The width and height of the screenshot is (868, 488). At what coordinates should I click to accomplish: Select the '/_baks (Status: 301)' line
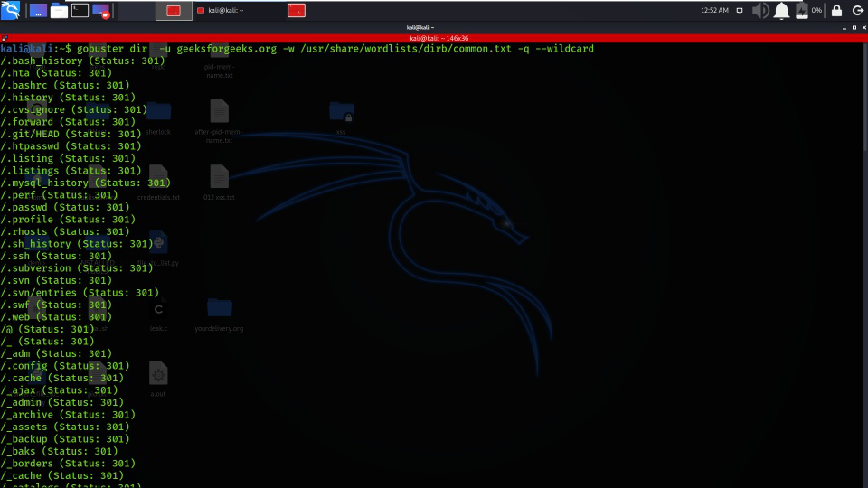pyautogui.click(x=59, y=450)
